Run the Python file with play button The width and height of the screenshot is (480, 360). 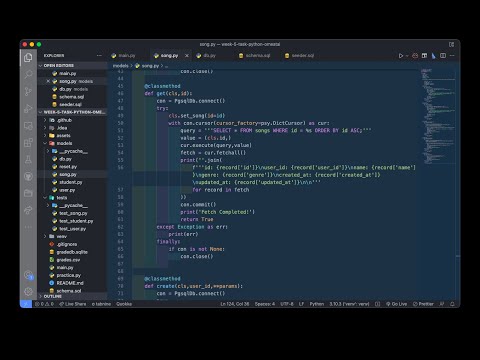click(x=401, y=56)
